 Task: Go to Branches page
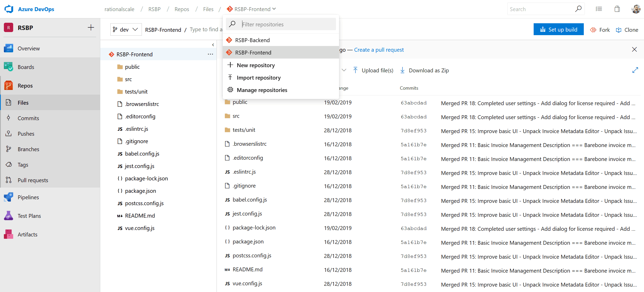tap(50, 149)
